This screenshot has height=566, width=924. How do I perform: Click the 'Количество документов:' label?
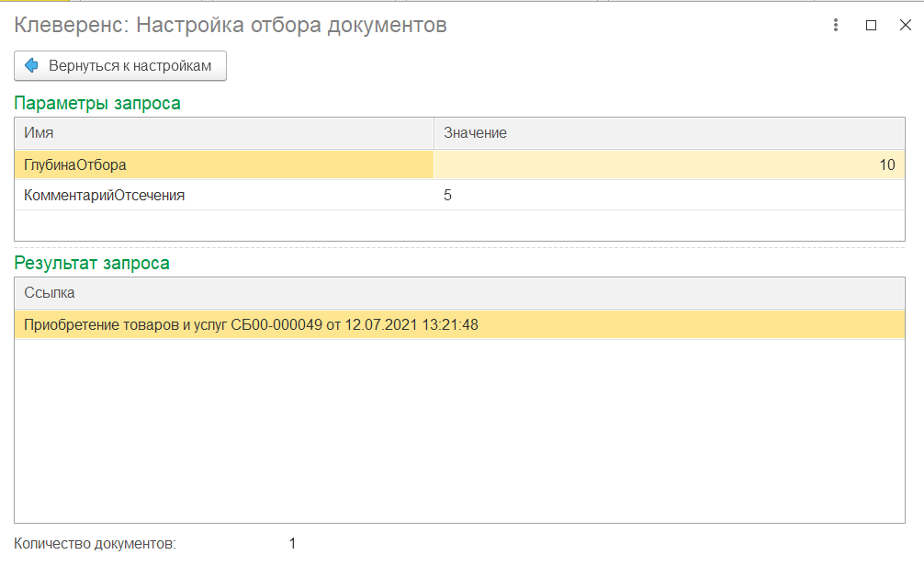click(95, 544)
